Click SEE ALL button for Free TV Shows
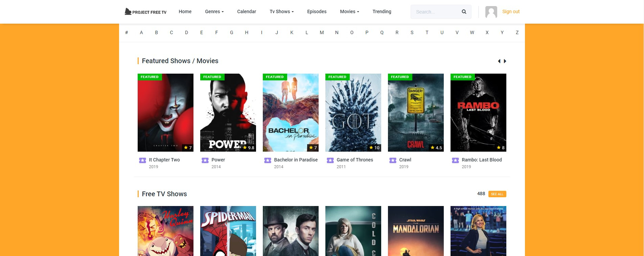Screen dimensions: 644x256 click(497, 194)
